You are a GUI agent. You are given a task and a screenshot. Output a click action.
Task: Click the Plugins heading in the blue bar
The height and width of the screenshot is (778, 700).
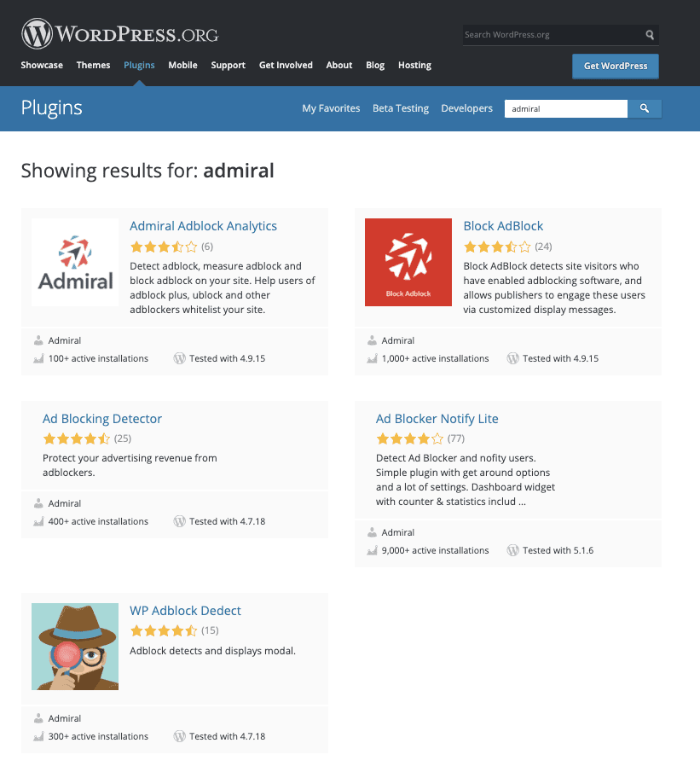point(51,107)
